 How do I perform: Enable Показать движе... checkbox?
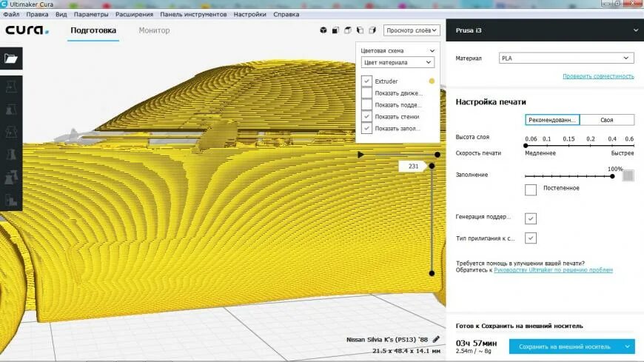(366, 93)
